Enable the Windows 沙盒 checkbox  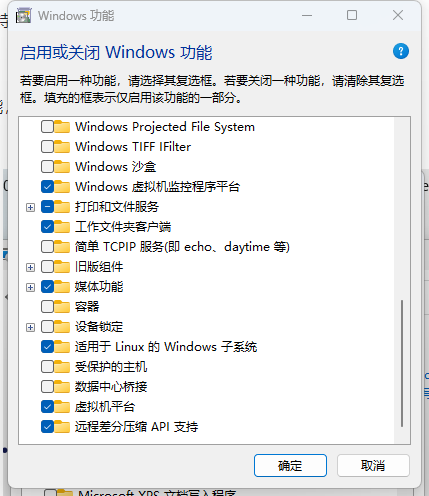coord(47,167)
